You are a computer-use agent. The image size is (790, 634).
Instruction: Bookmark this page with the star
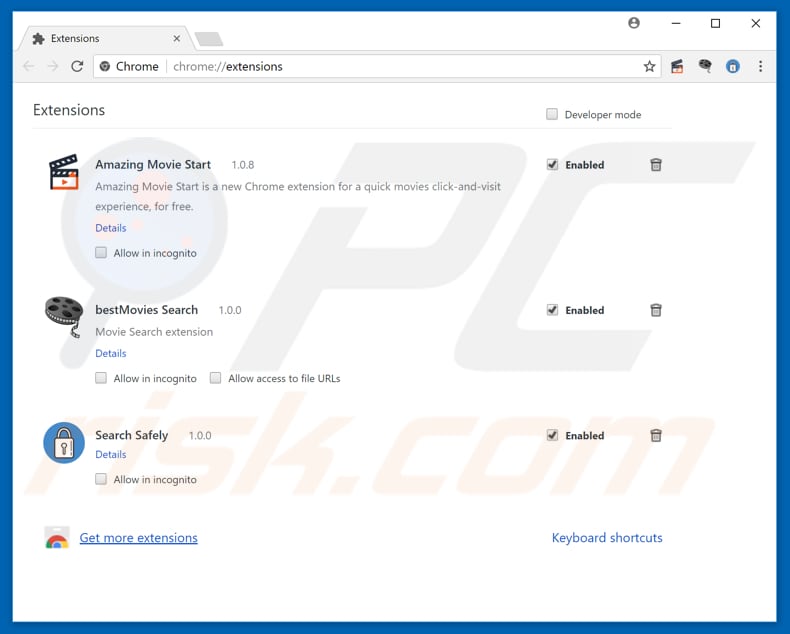(x=649, y=67)
